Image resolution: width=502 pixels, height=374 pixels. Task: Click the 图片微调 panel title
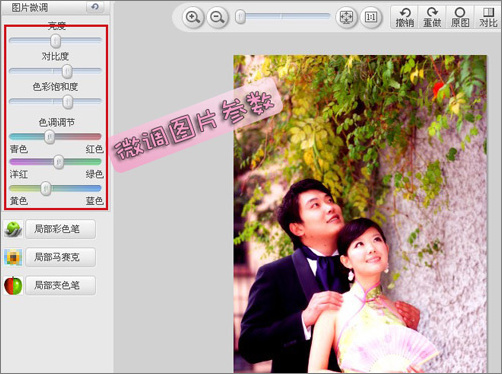coord(30,7)
